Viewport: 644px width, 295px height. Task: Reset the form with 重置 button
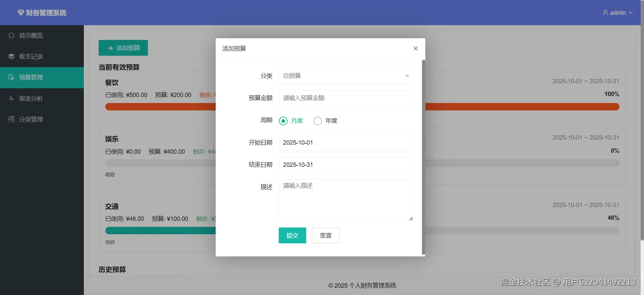[x=325, y=235]
